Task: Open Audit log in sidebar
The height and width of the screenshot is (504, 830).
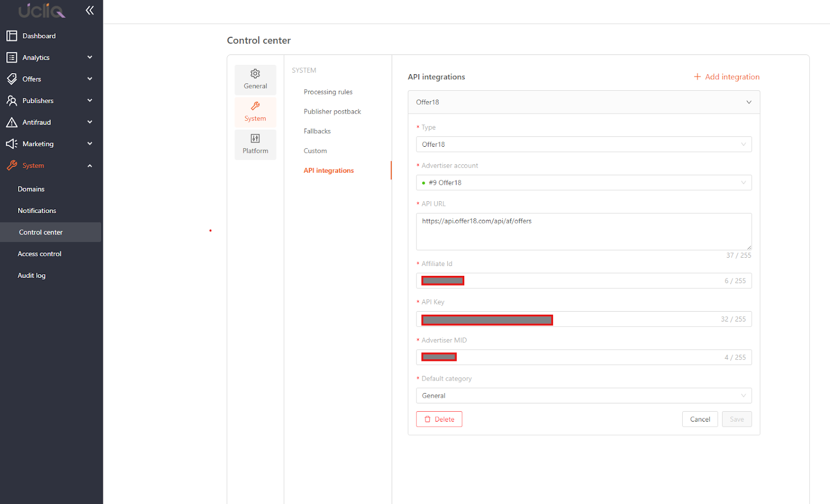Action: pos(32,276)
